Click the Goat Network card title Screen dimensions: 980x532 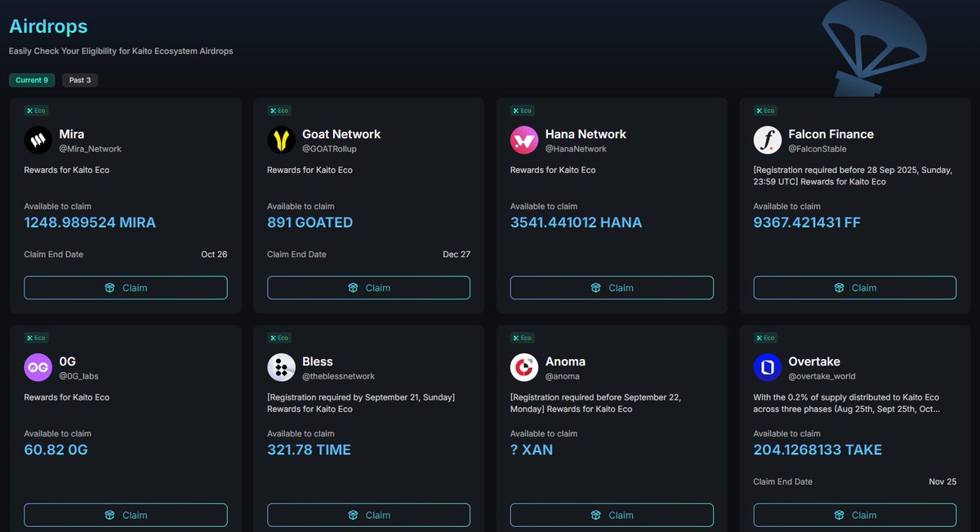[x=341, y=135]
